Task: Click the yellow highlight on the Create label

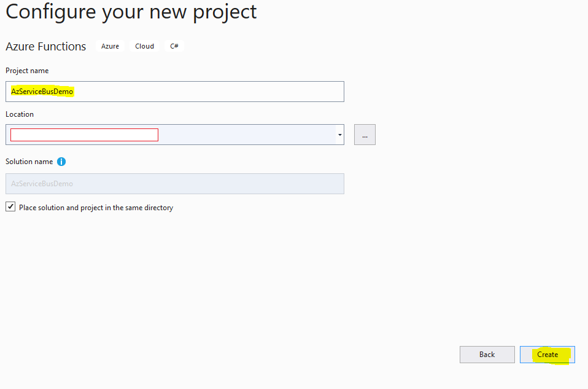Action: click(x=547, y=354)
